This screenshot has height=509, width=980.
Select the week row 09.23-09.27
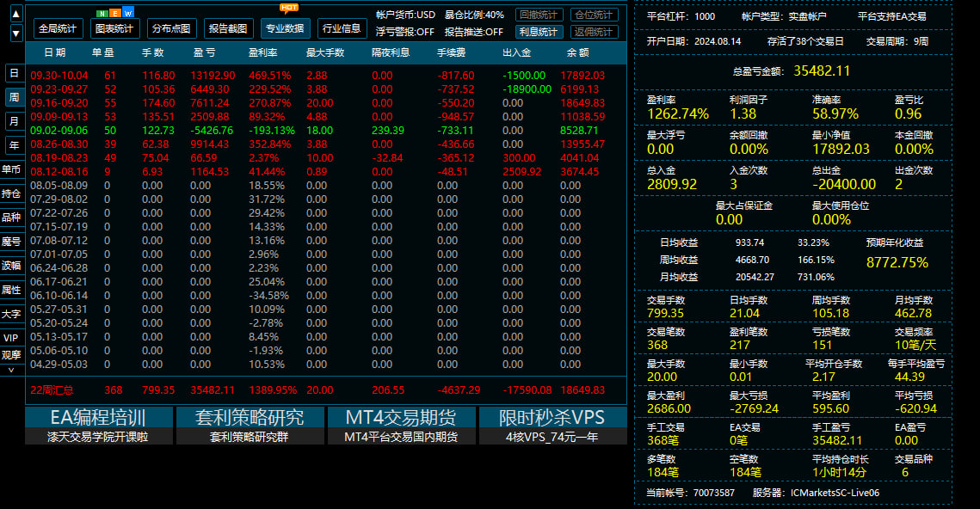pos(325,89)
